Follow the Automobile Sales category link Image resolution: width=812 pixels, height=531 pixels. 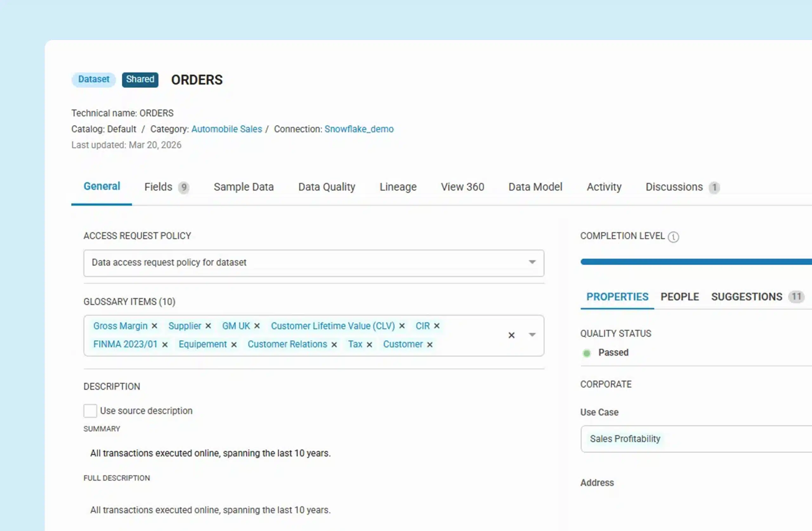(226, 129)
